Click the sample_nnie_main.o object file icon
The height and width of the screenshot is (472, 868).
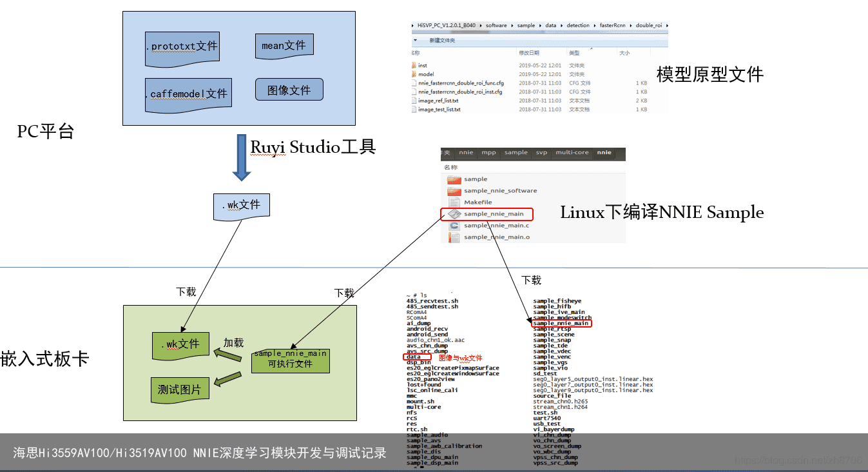pyautogui.click(x=454, y=237)
